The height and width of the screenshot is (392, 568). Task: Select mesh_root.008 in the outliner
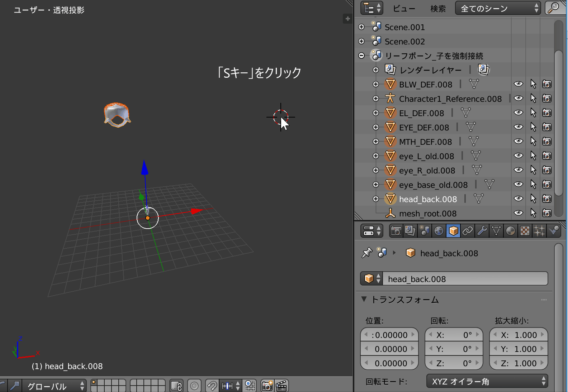pyautogui.click(x=428, y=214)
